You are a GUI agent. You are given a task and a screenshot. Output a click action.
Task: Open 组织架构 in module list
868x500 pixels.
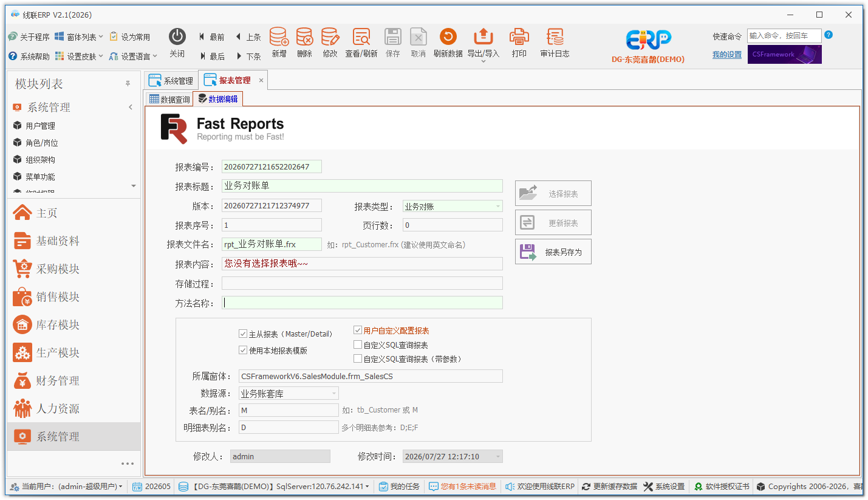pyautogui.click(x=40, y=160)
